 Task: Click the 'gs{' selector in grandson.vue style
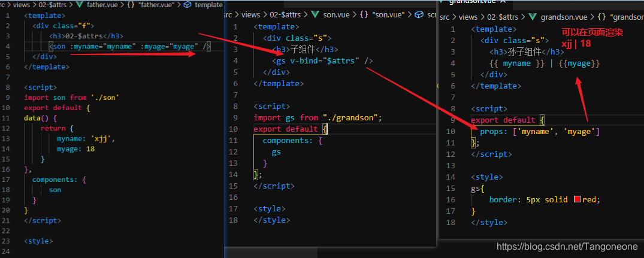tap(478, 189)
